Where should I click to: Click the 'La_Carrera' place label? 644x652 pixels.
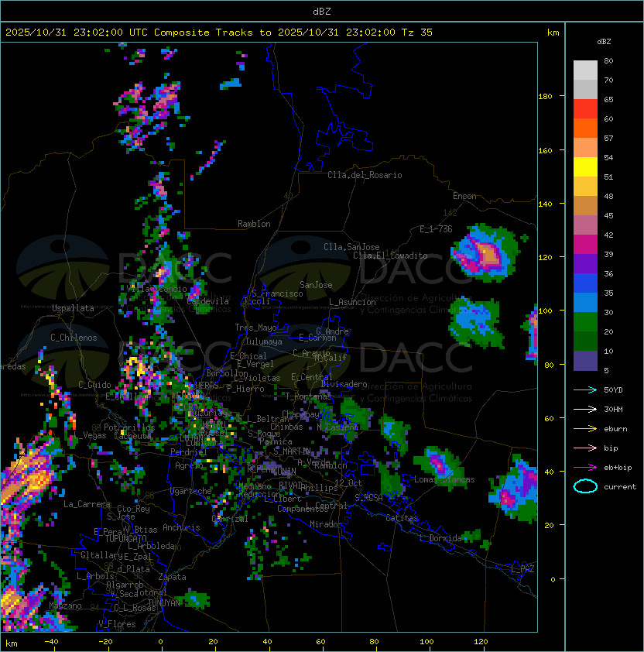click(x=87, y=504)
